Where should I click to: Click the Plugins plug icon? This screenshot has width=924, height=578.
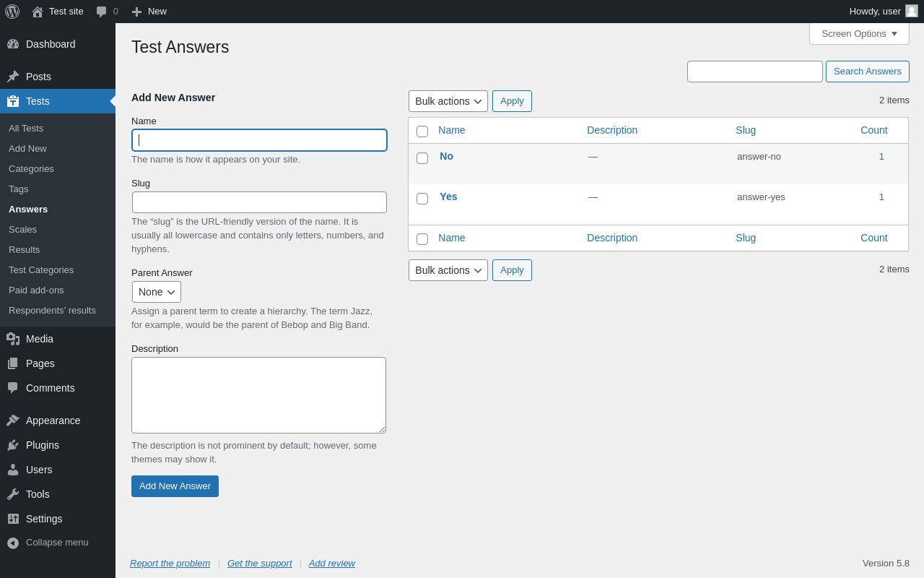coord(13,445)
